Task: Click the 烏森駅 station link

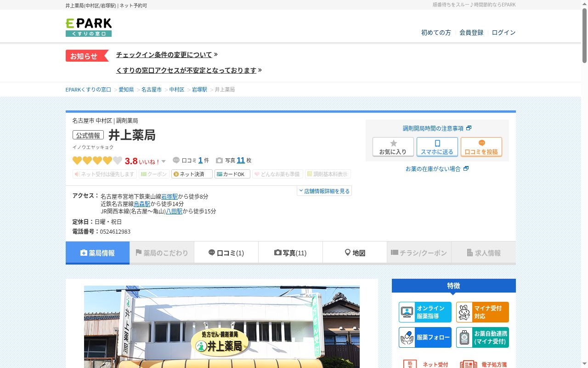Action: (142, 204)
